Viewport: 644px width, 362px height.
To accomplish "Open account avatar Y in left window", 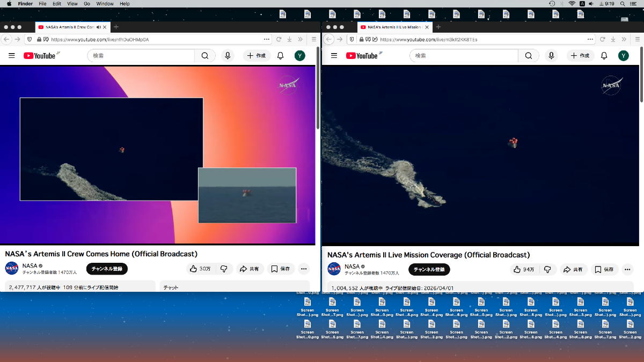I will [300, 56].
